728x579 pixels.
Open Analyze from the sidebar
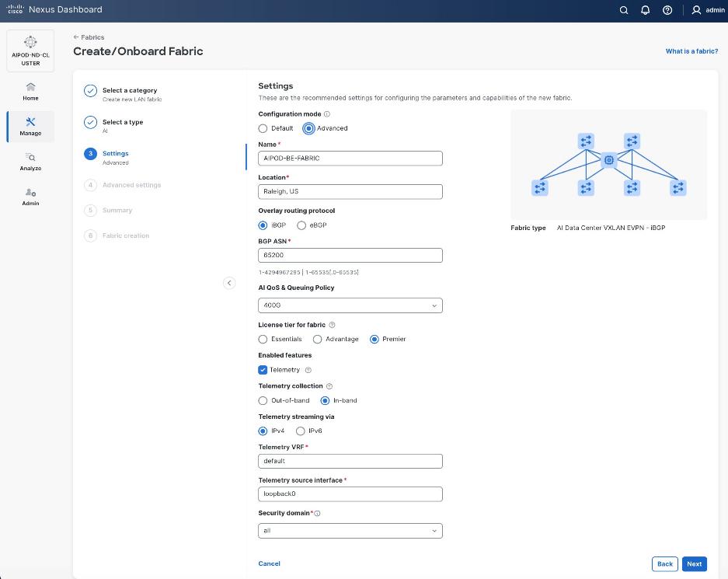tap(30, 162)
